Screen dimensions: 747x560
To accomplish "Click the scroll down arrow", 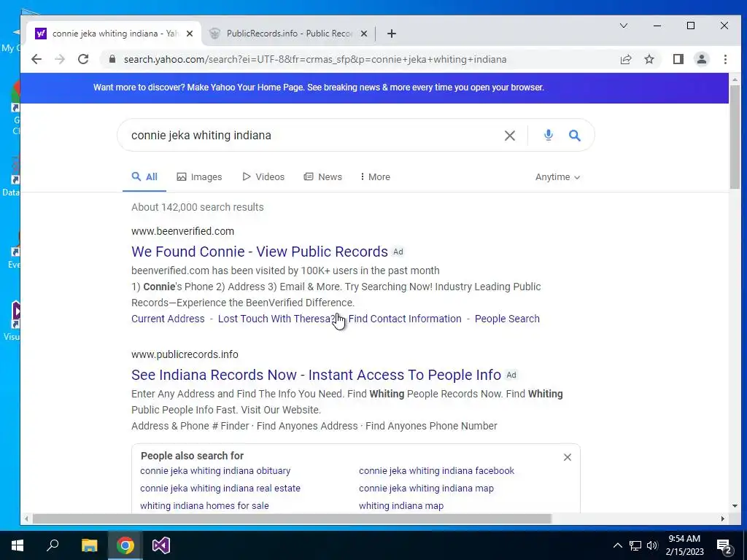I will [735, 506].
